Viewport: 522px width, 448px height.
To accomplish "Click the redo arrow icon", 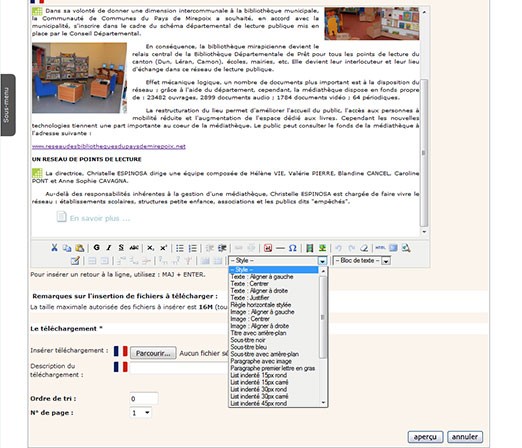I will click(x=351, y=248).
